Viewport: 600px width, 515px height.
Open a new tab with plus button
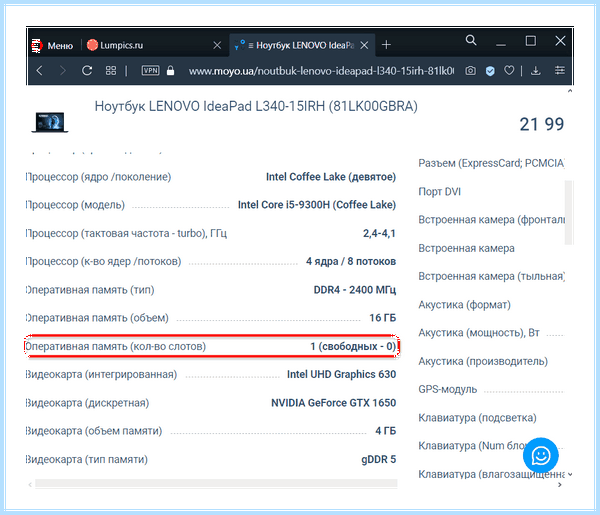click(386, 45)
